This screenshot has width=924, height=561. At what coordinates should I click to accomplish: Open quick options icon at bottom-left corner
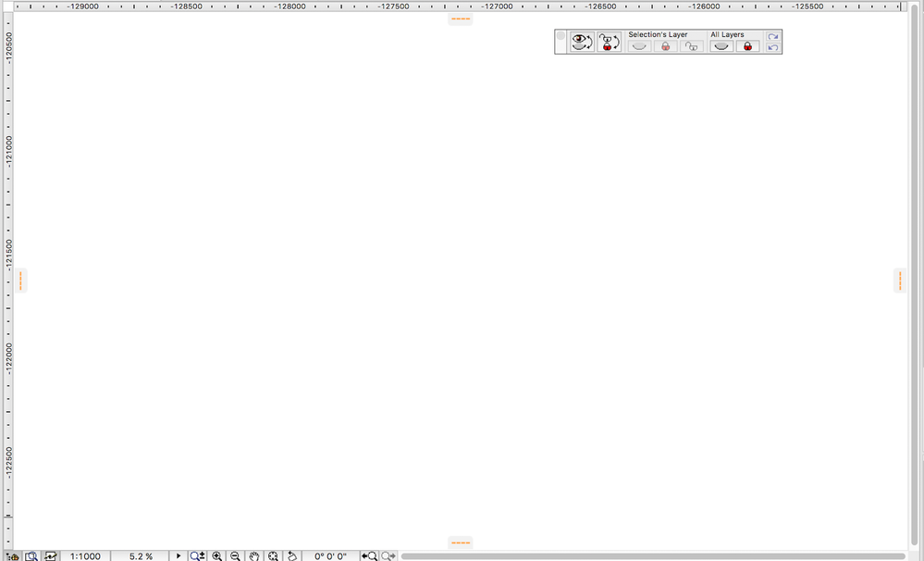tap(12, 555)
